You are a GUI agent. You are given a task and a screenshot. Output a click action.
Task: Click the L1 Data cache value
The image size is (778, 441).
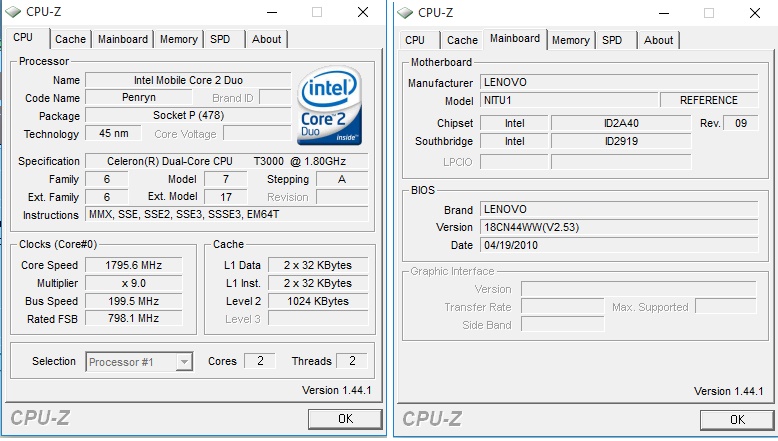pos(318,265)
